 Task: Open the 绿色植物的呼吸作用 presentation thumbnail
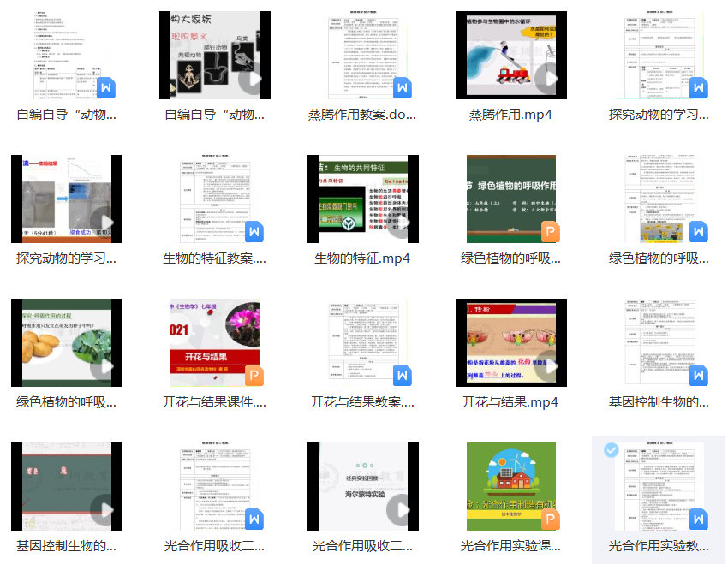tap(510, 199)
